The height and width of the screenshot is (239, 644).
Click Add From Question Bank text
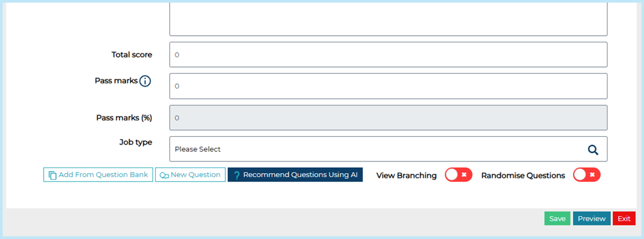click(104, 175)
